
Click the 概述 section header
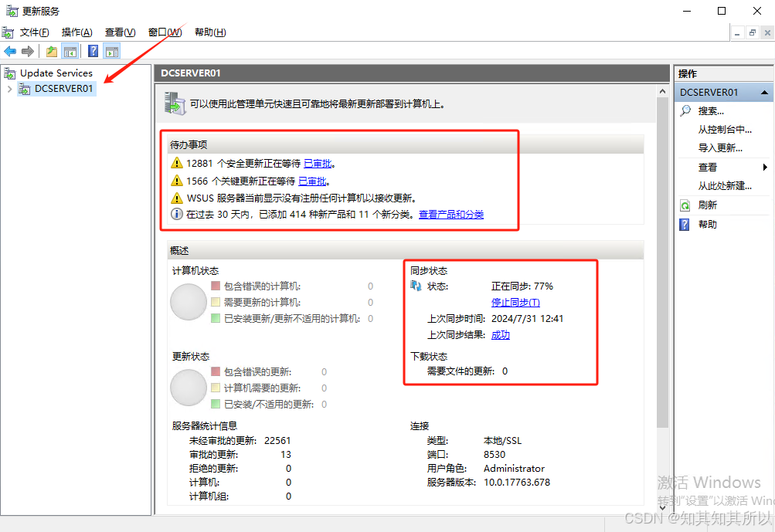pyautogui.click(x=406, y=250)
